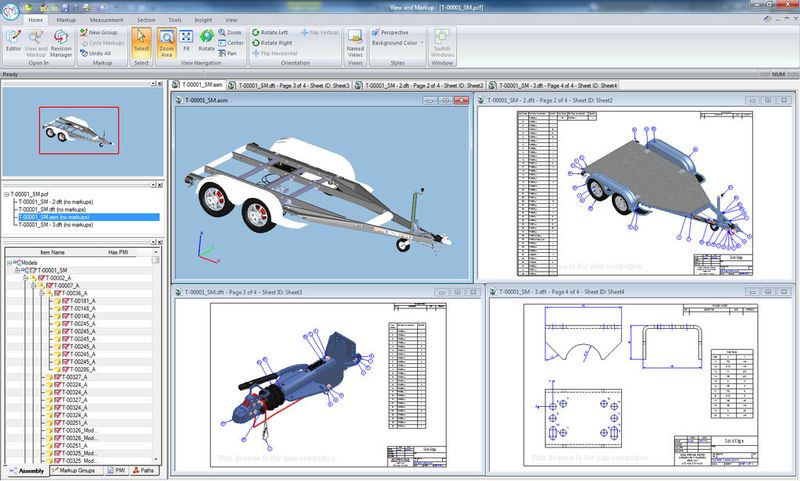Rotate the view right
Viewport: 800px width, 481px height.
pyautogui.click(x=272, y=43)
